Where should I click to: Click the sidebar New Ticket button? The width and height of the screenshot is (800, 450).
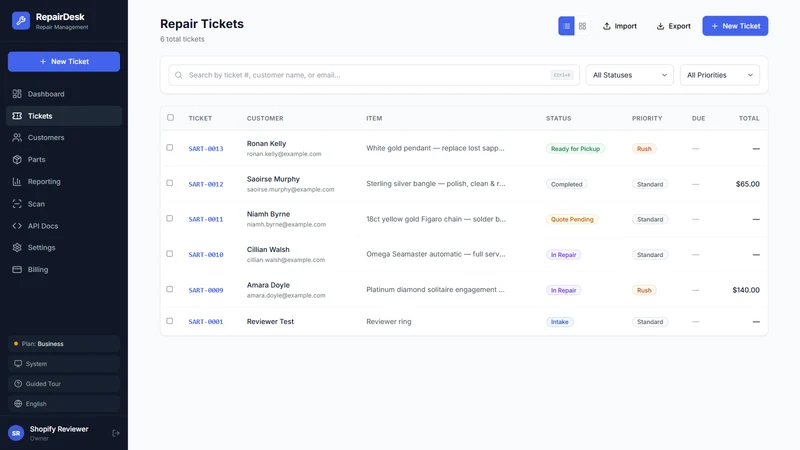[64, 61]
